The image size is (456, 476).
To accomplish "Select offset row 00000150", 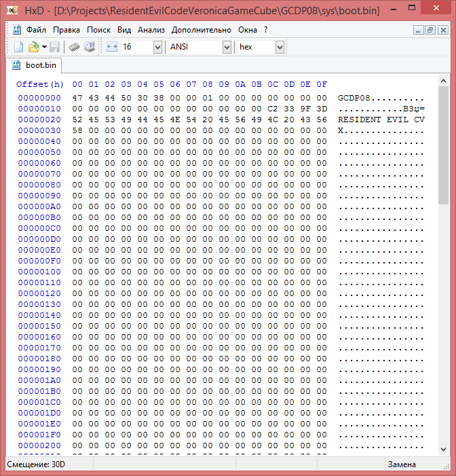I will coord(39,326).
